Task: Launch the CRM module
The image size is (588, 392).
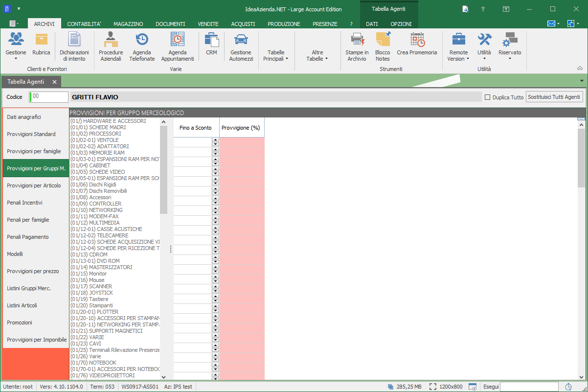Action: (211, 44)
